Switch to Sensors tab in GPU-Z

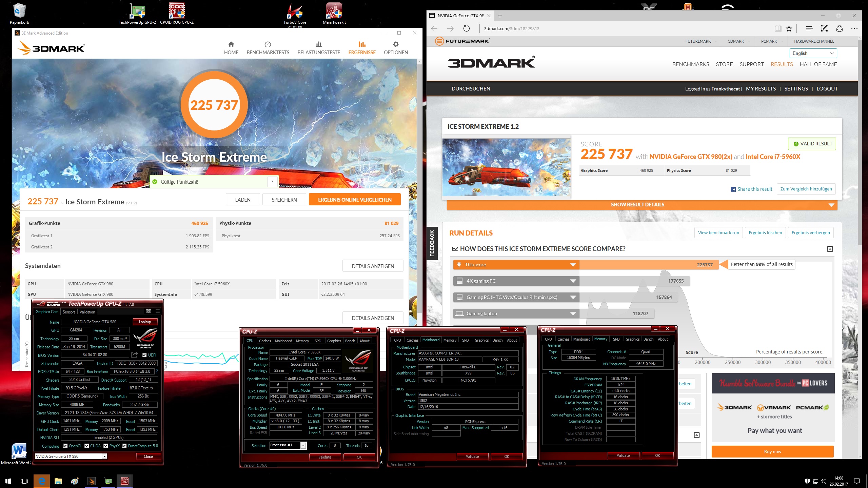click(x=69, y=312)
